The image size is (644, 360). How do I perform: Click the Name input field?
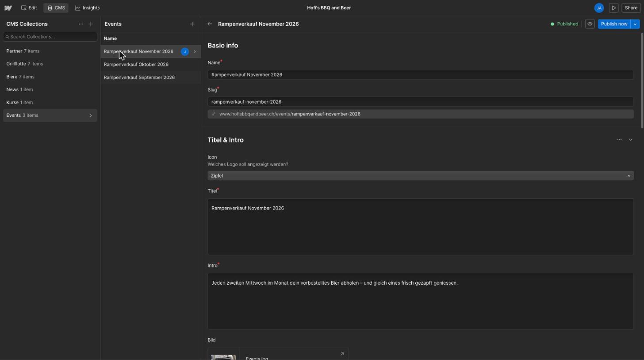421,75
